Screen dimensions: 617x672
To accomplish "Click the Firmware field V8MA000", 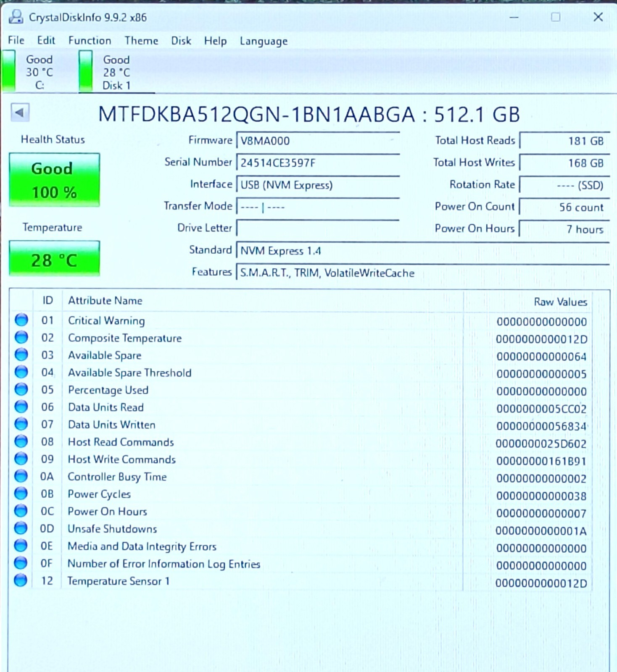I will [x=318, y=141].
